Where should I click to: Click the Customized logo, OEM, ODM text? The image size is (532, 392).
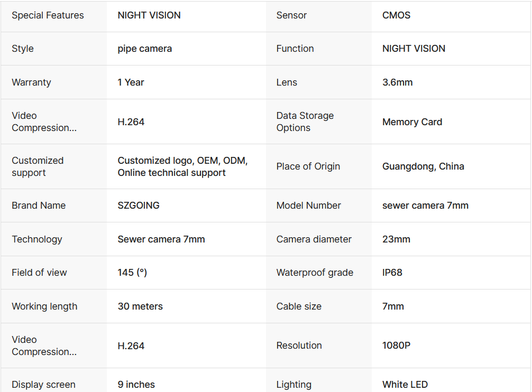tap(182, 160)
